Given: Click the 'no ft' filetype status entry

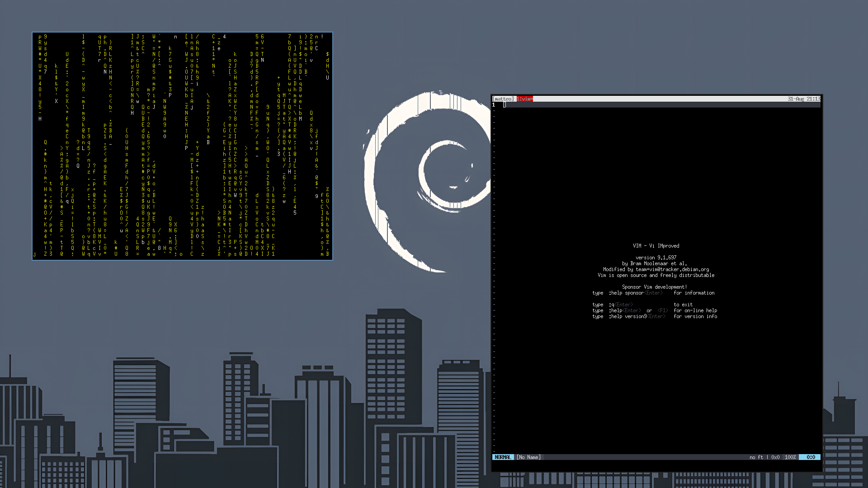Looking at the screenshot, I should point(756,457).
